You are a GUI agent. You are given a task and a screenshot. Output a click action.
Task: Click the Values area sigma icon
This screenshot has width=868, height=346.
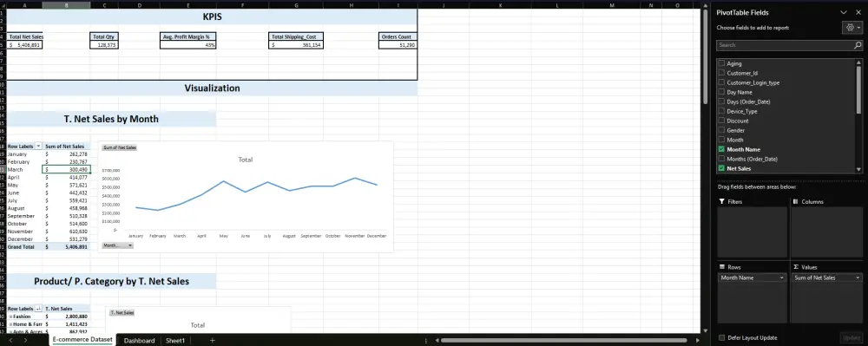coord(795,267)
